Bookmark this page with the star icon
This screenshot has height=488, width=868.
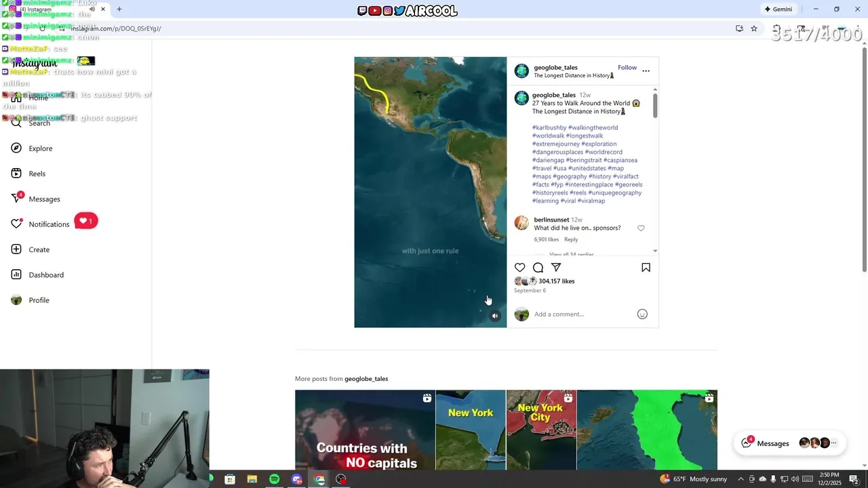pyautogui.click(x=754, y=28)
